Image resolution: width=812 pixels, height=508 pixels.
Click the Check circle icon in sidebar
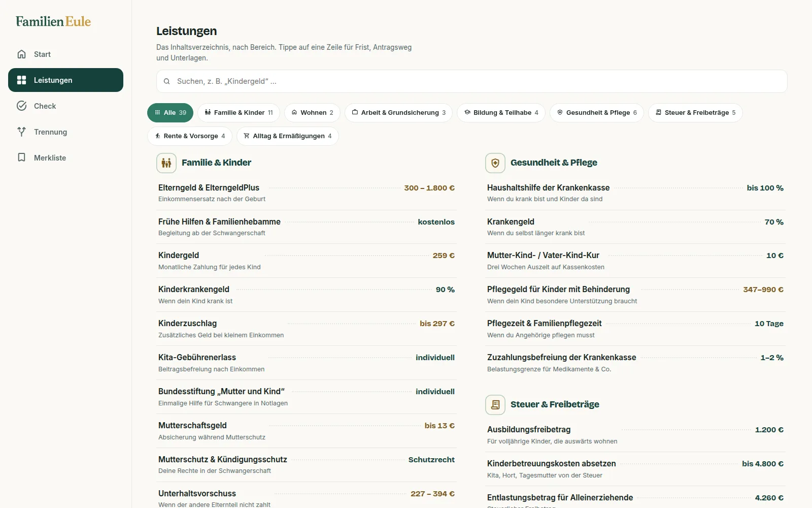point(21,106)
